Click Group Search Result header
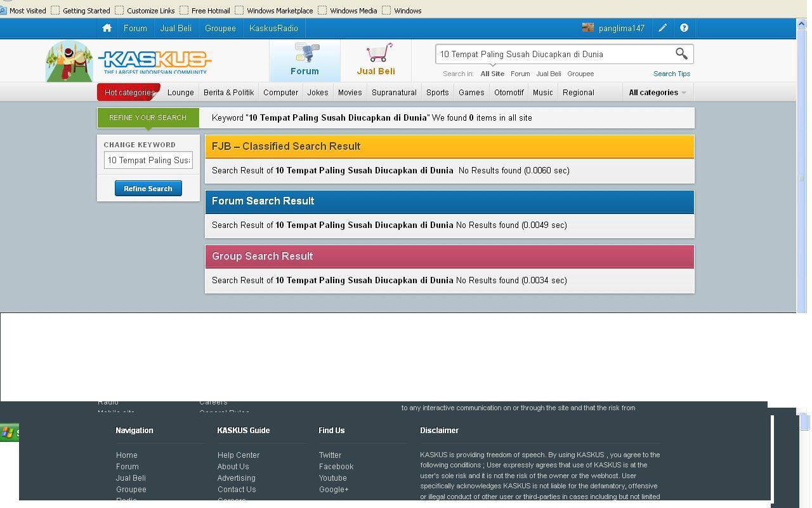 (x=450, y=257)
